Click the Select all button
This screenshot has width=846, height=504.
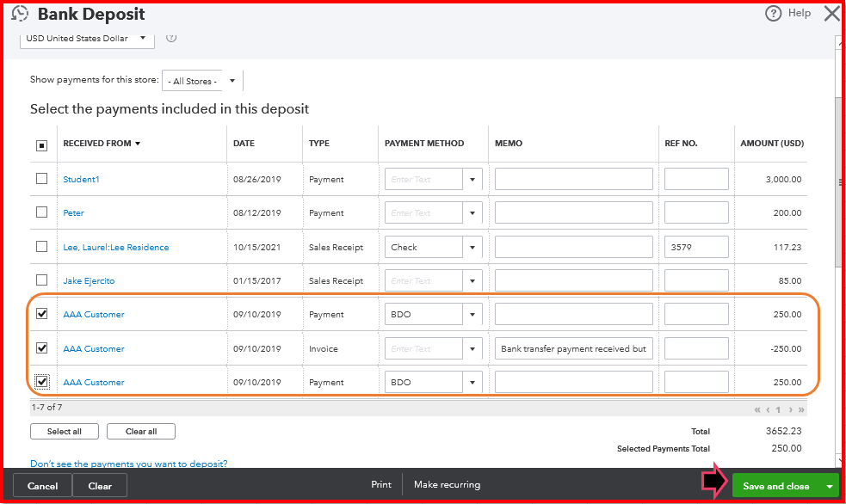(x=65, y=431)
